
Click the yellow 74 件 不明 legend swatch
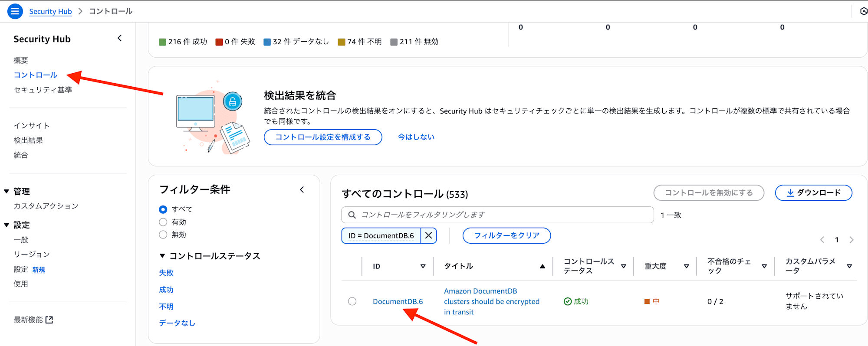tap(342, 42)
